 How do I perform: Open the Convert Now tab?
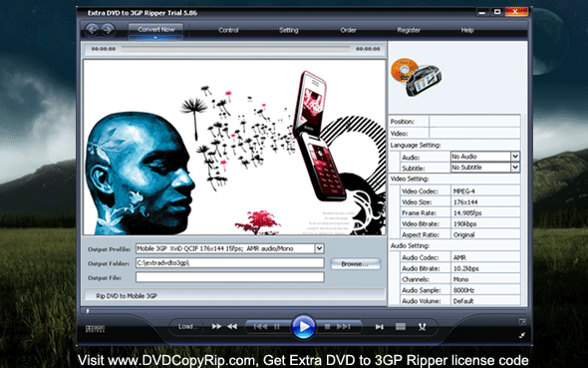pos(156,30)
